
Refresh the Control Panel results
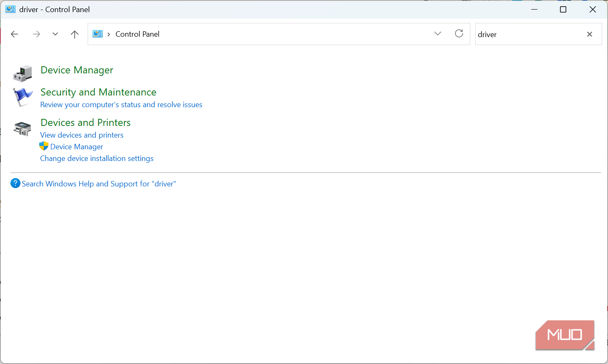coord(459,34)
